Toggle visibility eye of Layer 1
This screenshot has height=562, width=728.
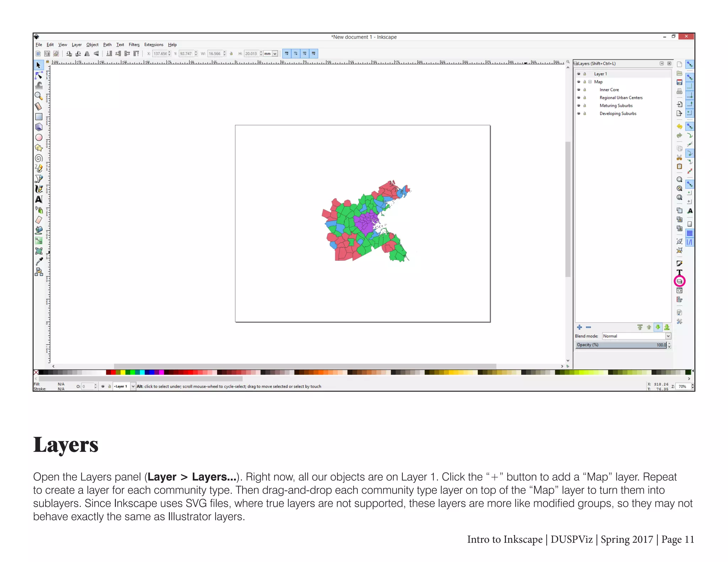578,74
